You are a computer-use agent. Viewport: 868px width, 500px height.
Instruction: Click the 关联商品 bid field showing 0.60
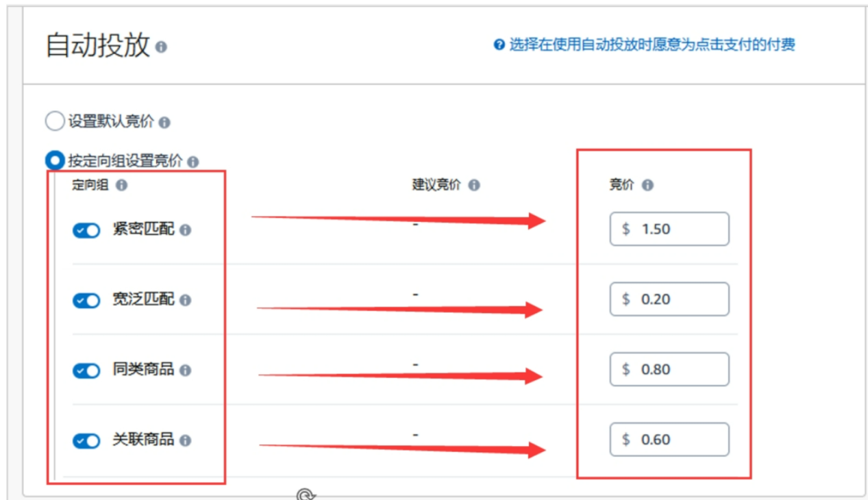[669, 439]
